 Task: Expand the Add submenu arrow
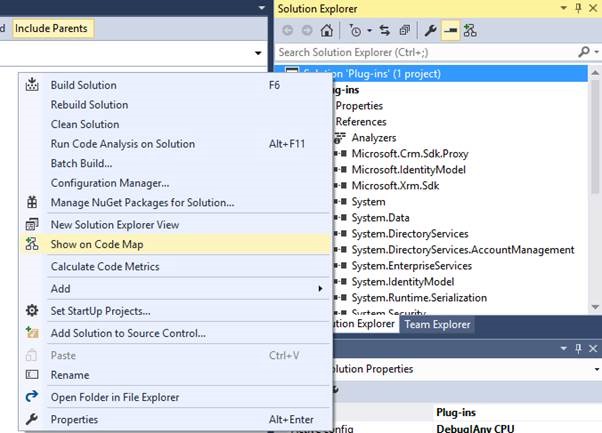[321, 288]
